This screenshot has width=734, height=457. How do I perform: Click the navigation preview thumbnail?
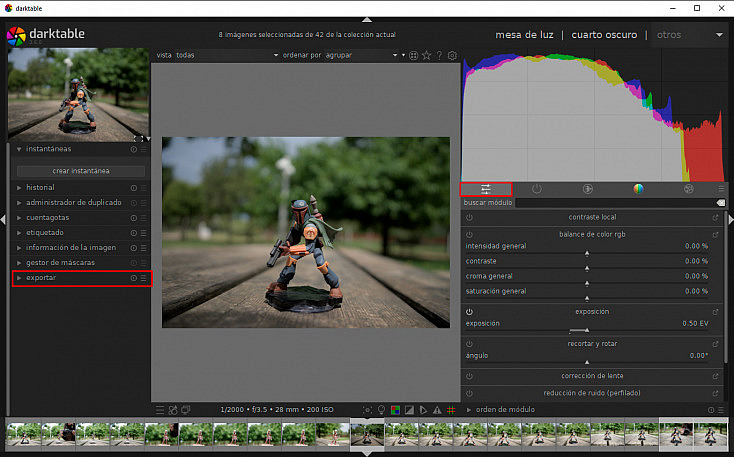click(x=79, y=94)
